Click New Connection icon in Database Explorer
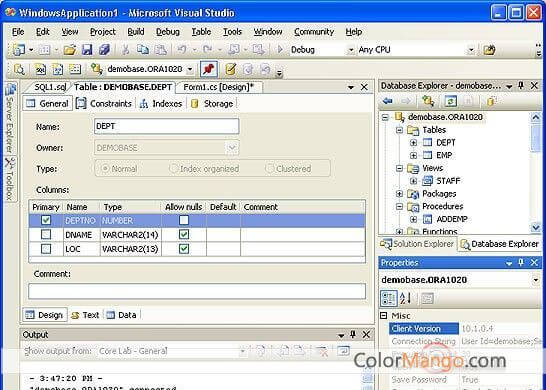Image resolution: width=546 pixels, height=390 pixels. pos(428,101)
